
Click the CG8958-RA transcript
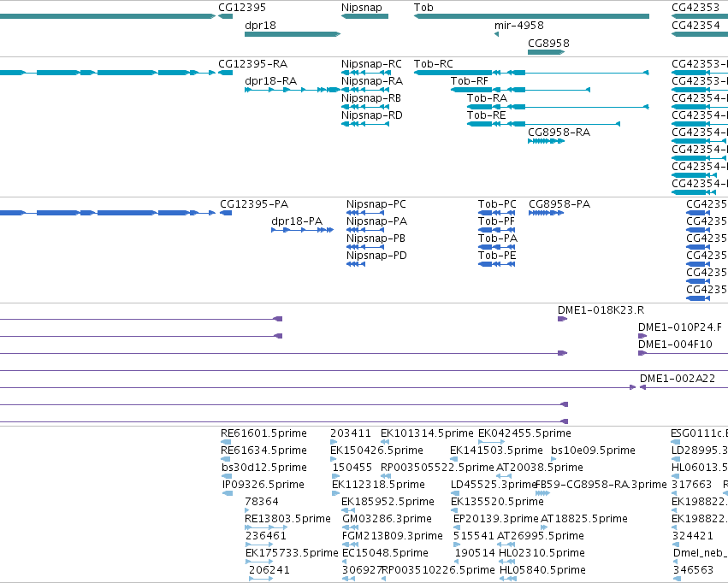tap(546, 141)
